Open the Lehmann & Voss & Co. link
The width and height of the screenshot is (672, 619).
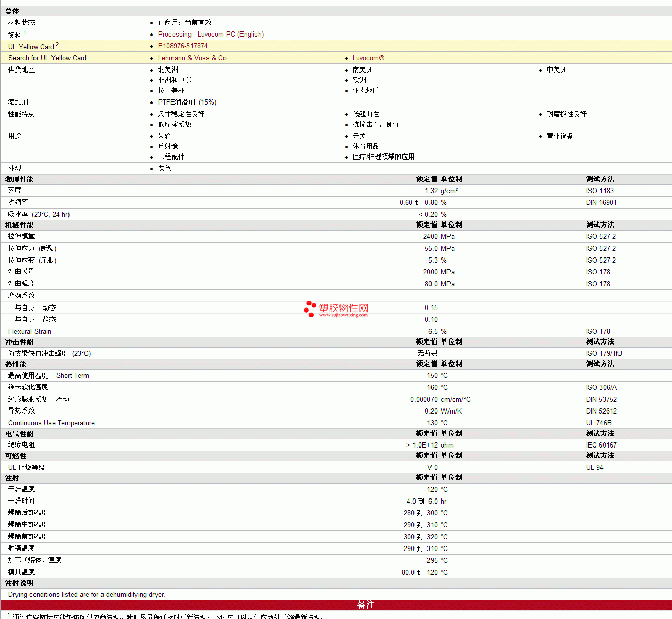[193, 58]
